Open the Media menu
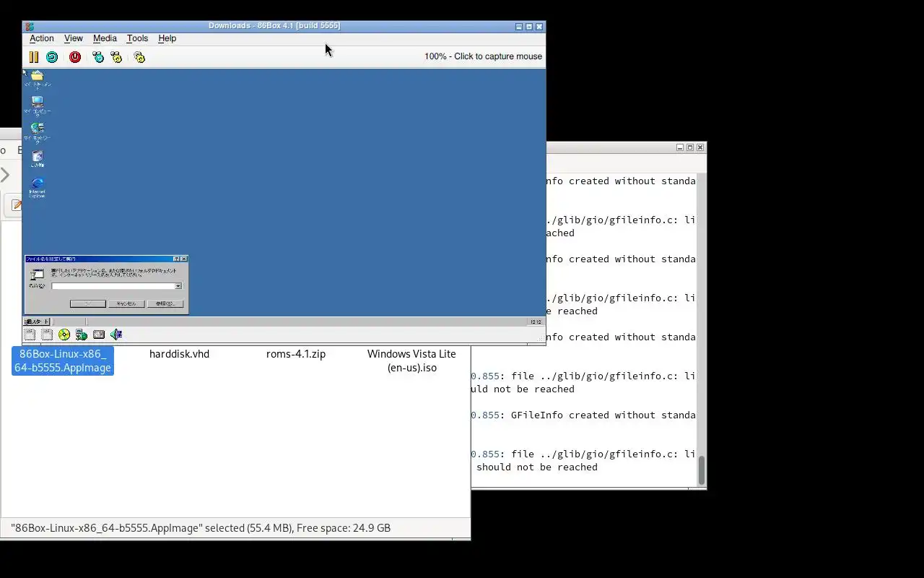Screen dimensions: 924x578 [105, 38]
